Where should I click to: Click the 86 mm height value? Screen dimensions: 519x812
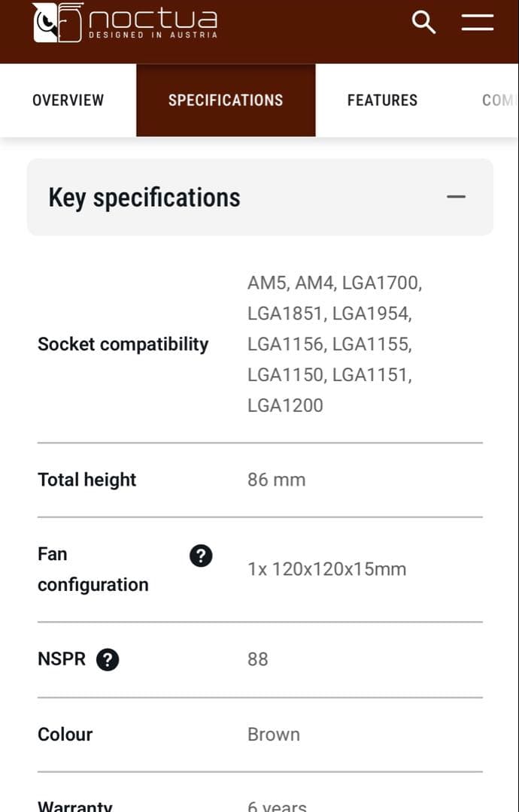tap(276, 480)
